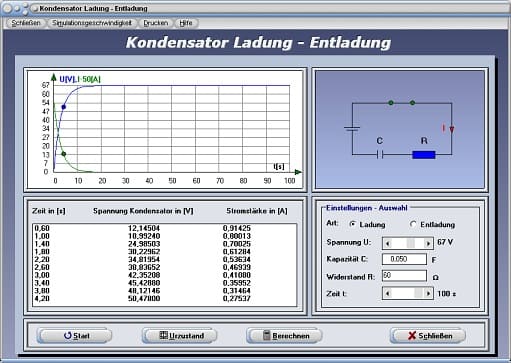Click the left green switch contact
The height and width of the screenshot is (363, 511).
click(x=391, y=103)
